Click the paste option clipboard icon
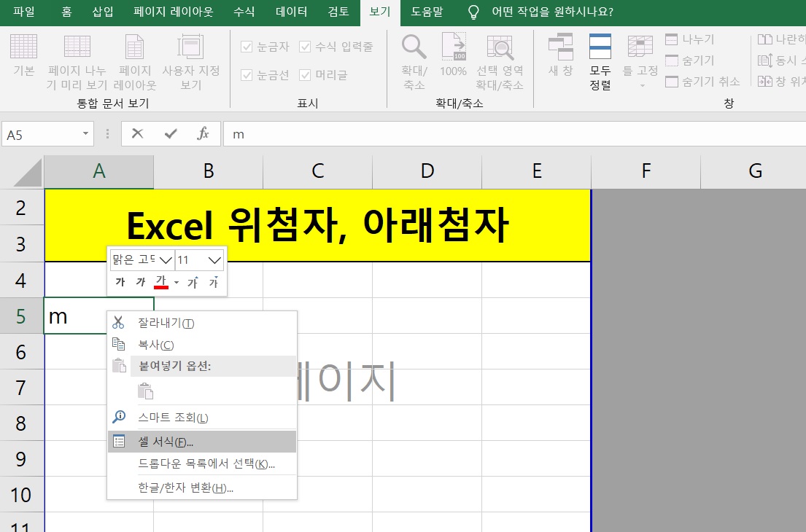806x532 pixels. tap(145, 391)
